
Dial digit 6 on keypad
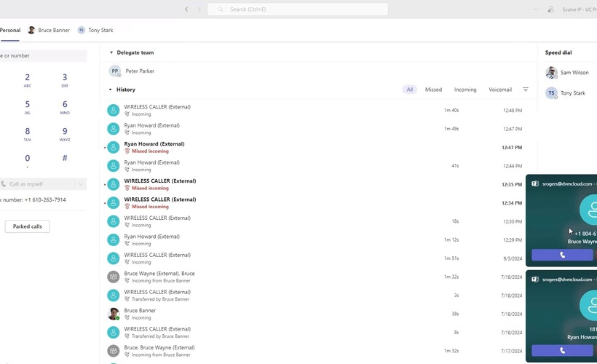coord(65,107)
